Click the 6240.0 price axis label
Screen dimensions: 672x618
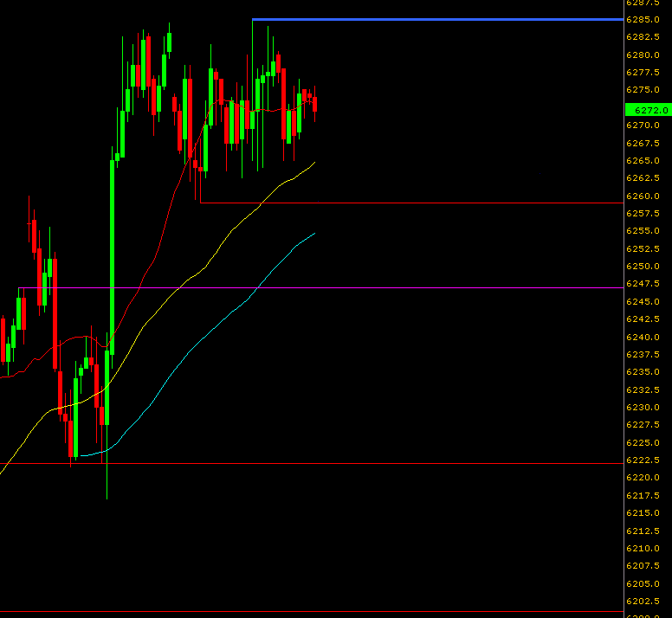click(x=643, y=338)
